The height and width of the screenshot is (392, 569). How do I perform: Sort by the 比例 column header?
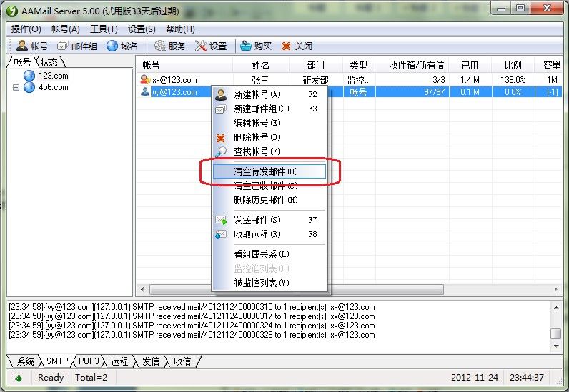coord(513,65)
